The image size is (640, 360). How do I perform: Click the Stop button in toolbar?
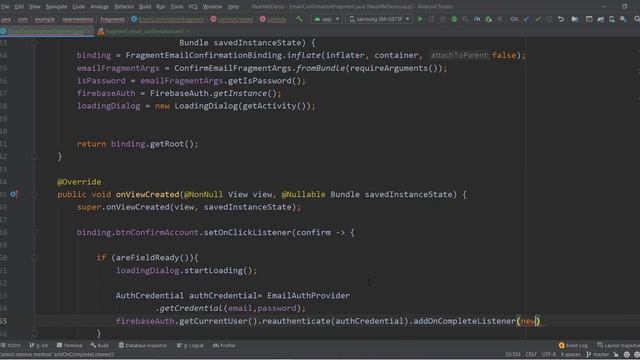500,19
